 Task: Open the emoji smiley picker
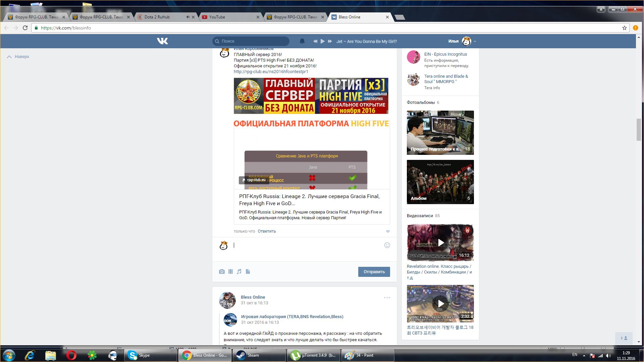coord(387,245)
